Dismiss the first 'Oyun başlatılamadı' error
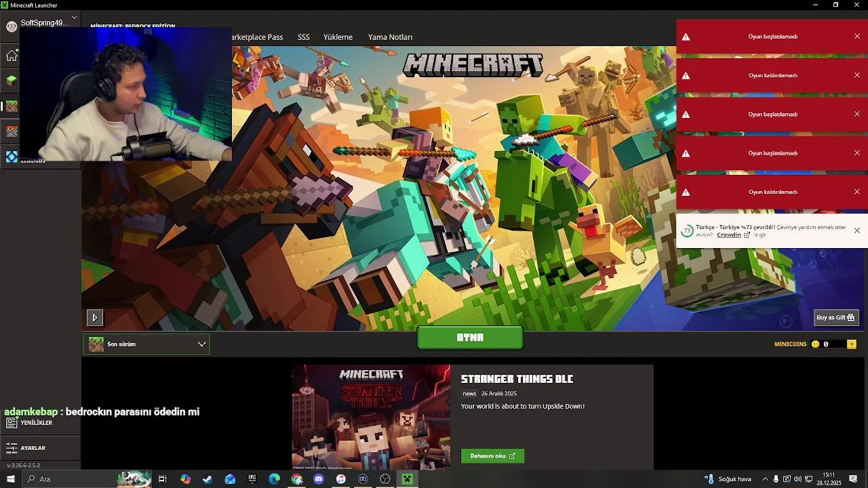 point(857,37)
